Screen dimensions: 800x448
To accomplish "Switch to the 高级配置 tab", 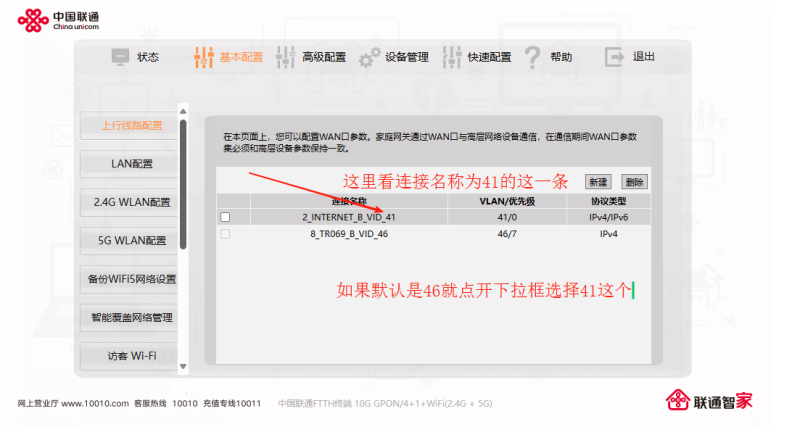I will [324, 57].
